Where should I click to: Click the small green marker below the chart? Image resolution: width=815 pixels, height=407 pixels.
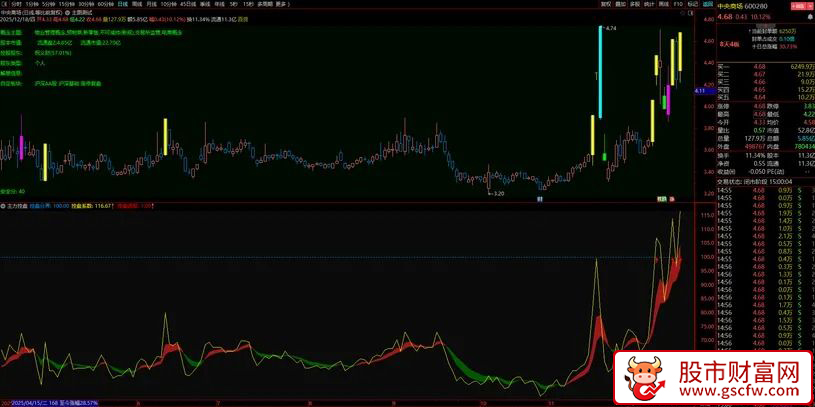tap(661, 199)
